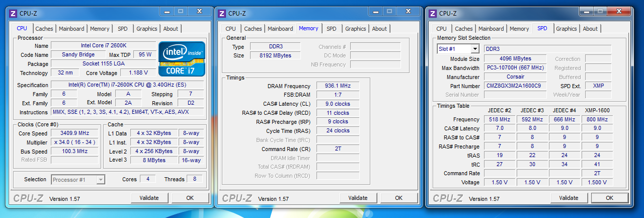The image size is (644, 218).
Task: Click the memory Type value DDR3 in General
Action: [275, 47]
